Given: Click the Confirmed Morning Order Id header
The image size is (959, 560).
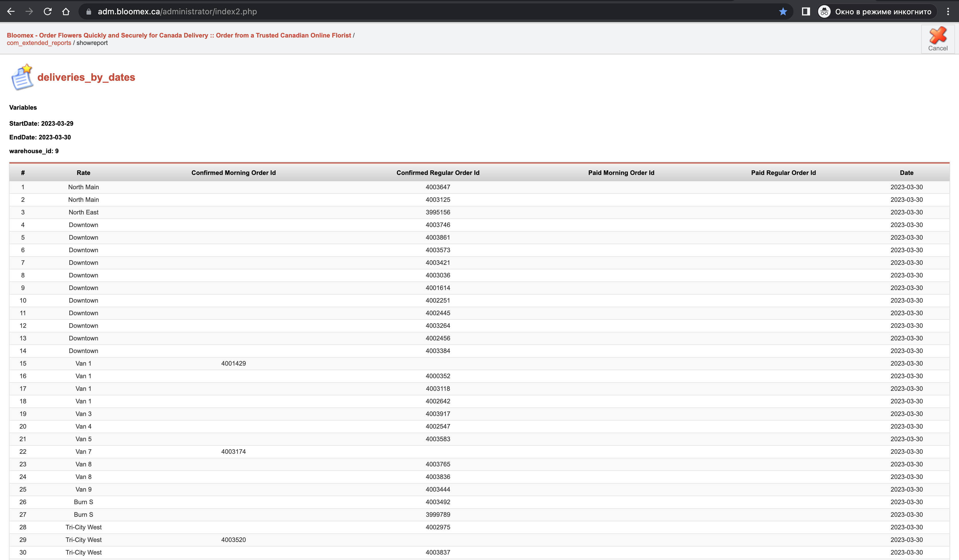Looking at the screenshot, I should (x=234, y=173).
